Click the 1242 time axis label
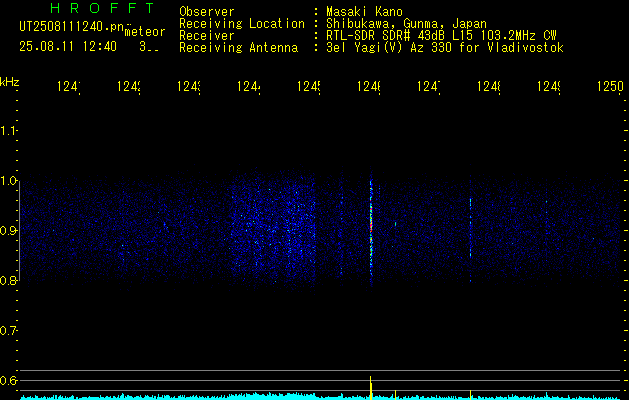The height and width of the screenshot is (400, 629). (x=129, y=86)
